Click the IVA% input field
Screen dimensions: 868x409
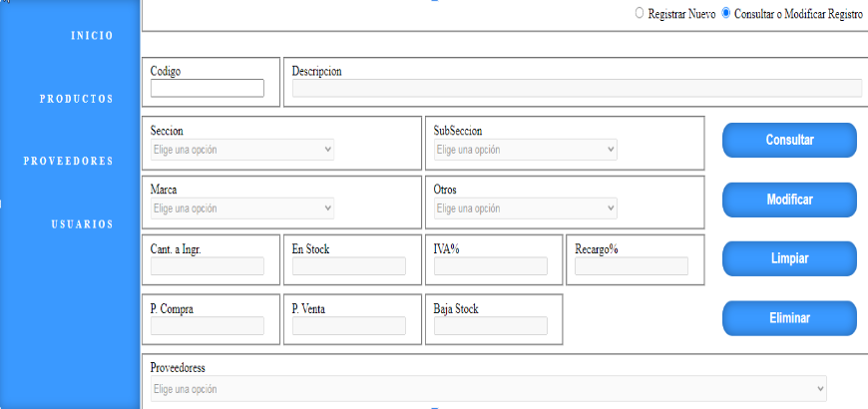tap(490, 266)
